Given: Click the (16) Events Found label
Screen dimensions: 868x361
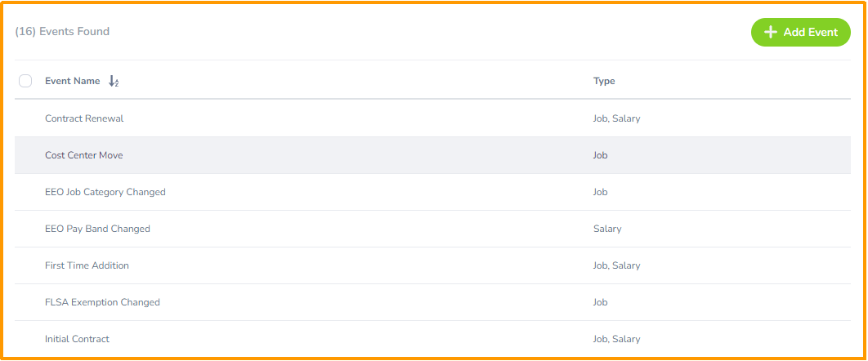Looking at the screenshot, I should coord(62,32).
